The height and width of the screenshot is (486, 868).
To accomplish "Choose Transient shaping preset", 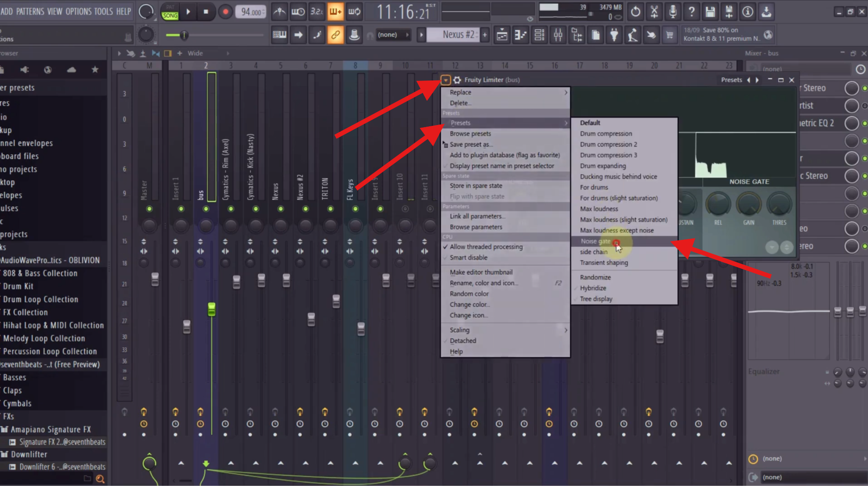I will pyautogui.click(x=604, y=263).
